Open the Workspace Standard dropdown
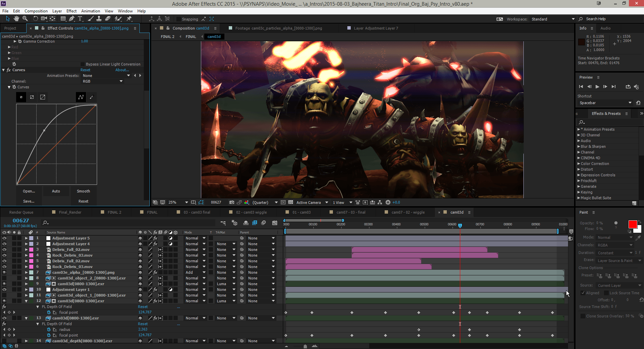This screenshot has height=349, width=644. coord(553,19)
